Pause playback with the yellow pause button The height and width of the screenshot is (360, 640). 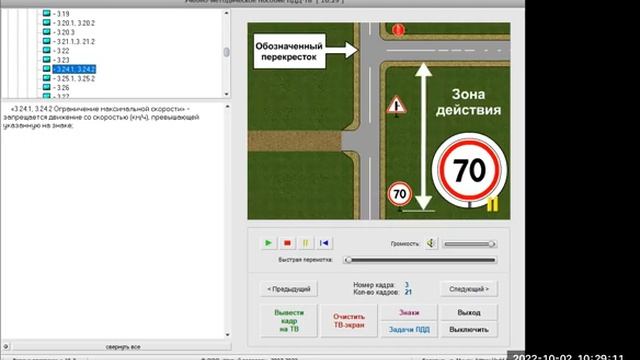coord(305,243)
